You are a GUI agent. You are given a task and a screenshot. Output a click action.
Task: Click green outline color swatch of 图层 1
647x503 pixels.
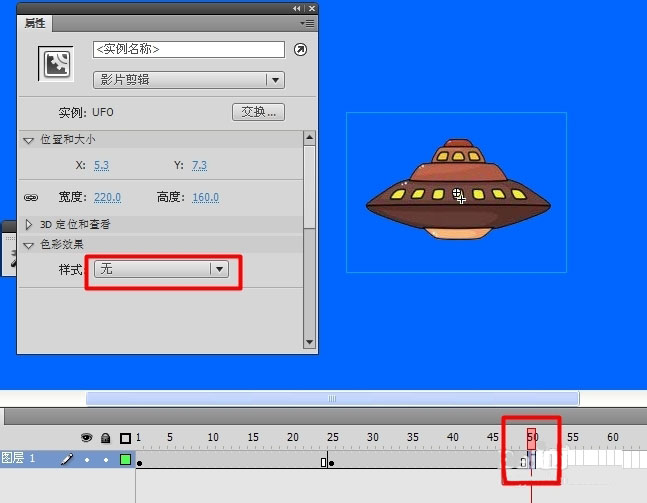click(x=125, y=459)
